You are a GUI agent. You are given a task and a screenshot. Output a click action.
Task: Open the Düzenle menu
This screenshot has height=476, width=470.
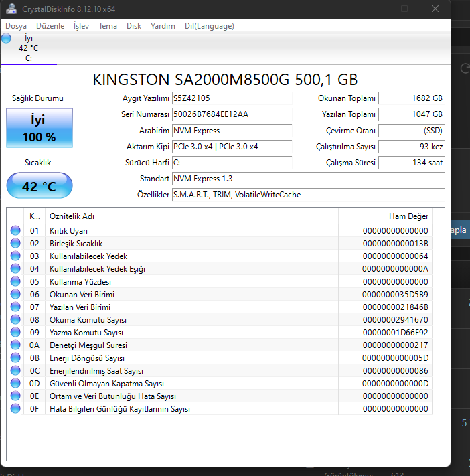pyautogui.click(x=50, y=26)
